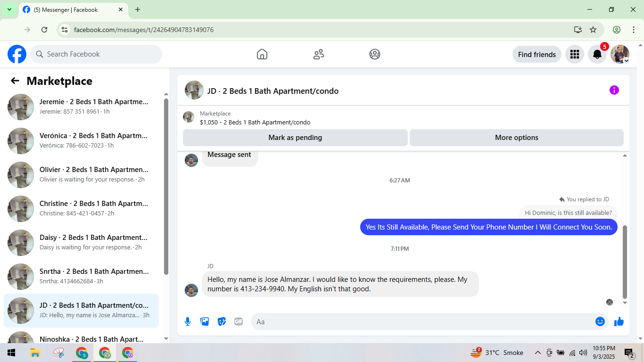The width and height of the screenshot is (644, 362).
Task: Click the quoted 'Hi Dominic' reply bubble
Action: point(568,213)
